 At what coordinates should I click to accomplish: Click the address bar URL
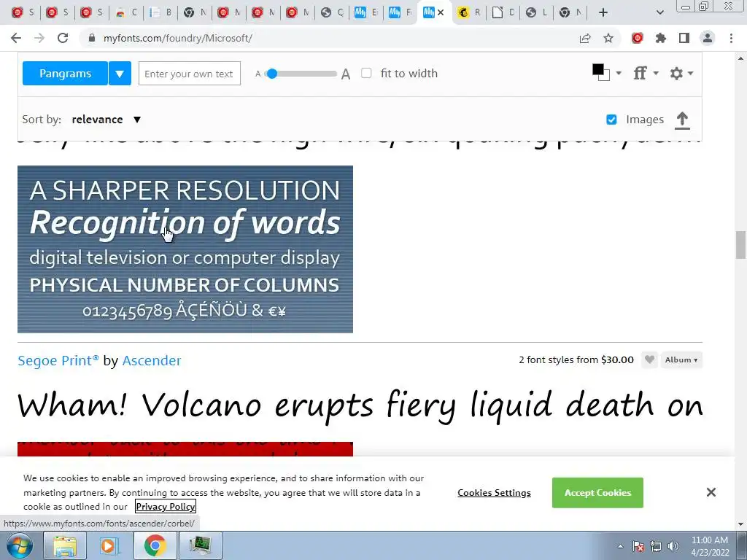[x=178, y=38]
